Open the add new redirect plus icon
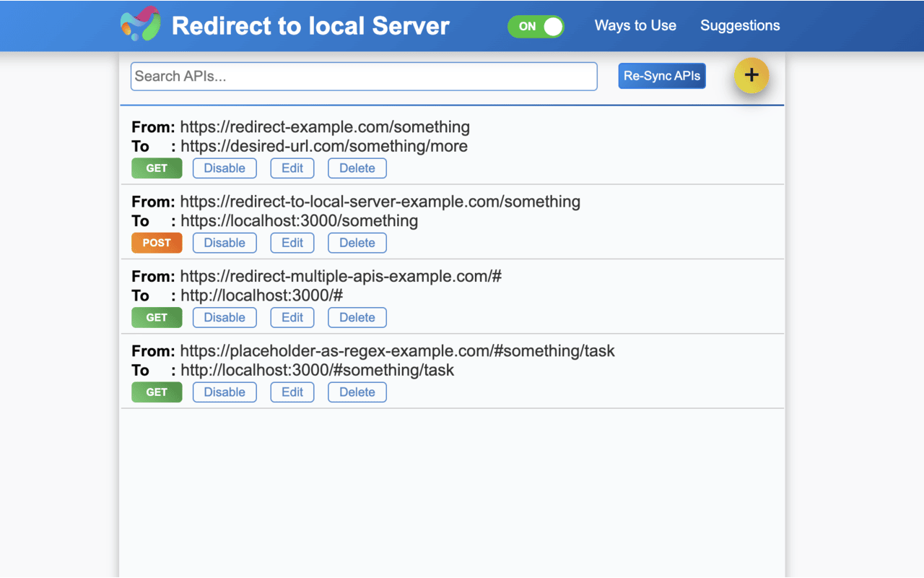Viewport: 924px width, 578px height. click(751, 75)
